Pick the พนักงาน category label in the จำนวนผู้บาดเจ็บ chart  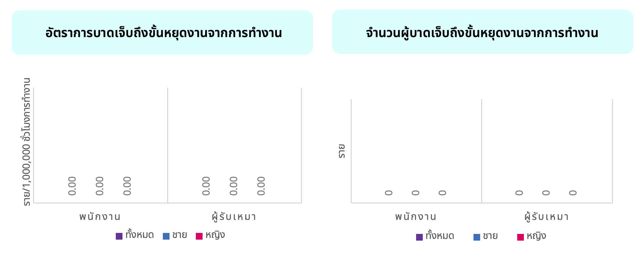pos(416,217)
